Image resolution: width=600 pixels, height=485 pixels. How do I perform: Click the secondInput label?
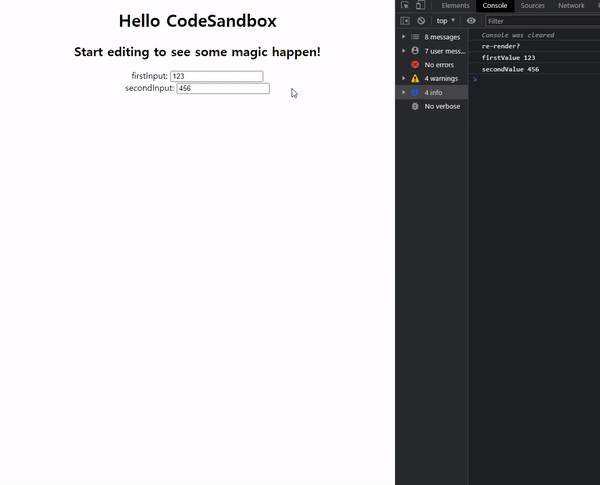point(150,88)
